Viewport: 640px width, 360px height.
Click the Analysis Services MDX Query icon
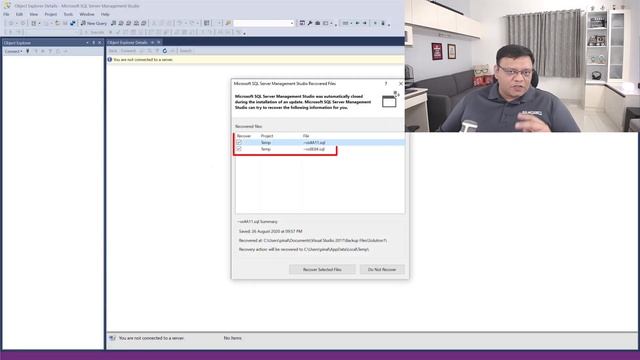(x=121, y=23)
